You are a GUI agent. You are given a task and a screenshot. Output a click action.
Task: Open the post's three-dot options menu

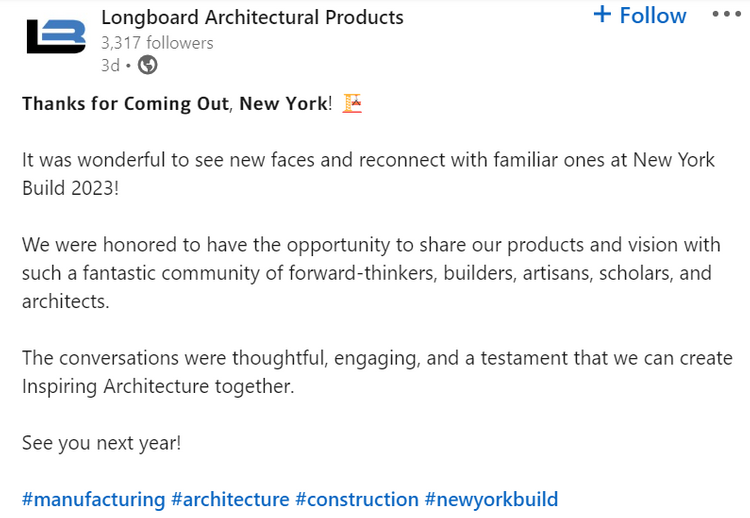[726, 14]
